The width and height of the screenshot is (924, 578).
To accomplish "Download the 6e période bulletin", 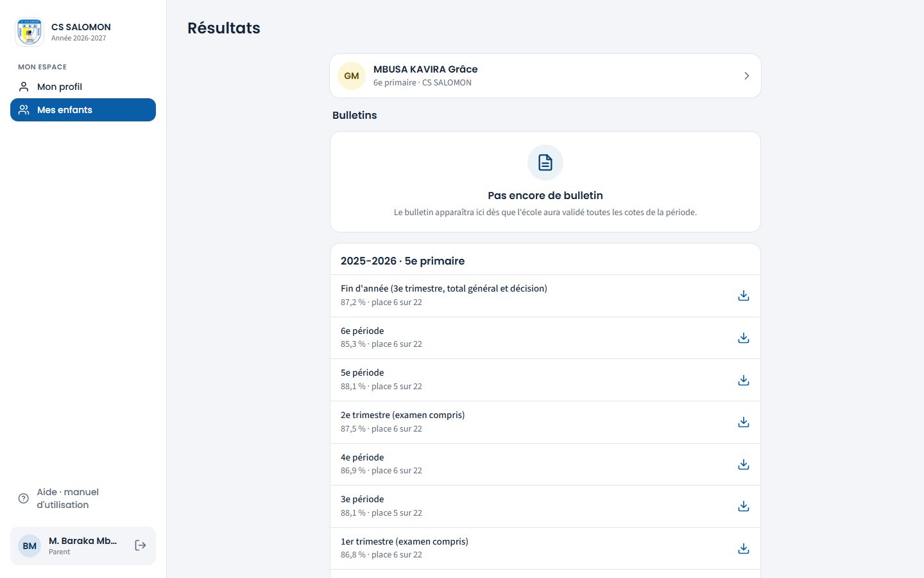I will click(744, 338).
